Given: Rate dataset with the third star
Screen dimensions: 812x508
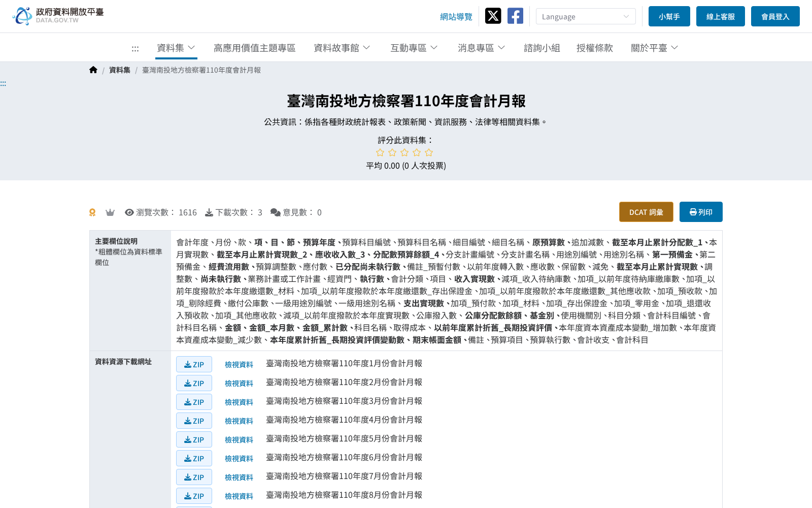Looking at the screenshot, I should pos(404,152).
